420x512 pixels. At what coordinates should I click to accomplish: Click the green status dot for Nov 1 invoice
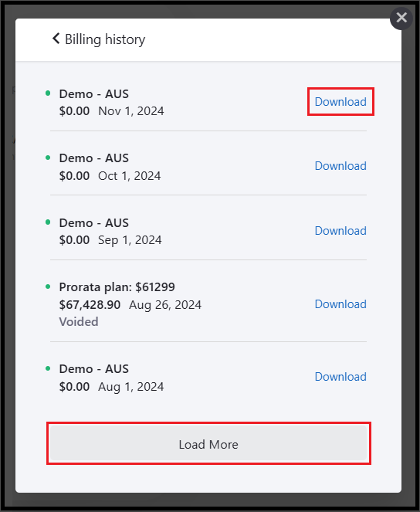pyautogui.click(x=48, y=93)
